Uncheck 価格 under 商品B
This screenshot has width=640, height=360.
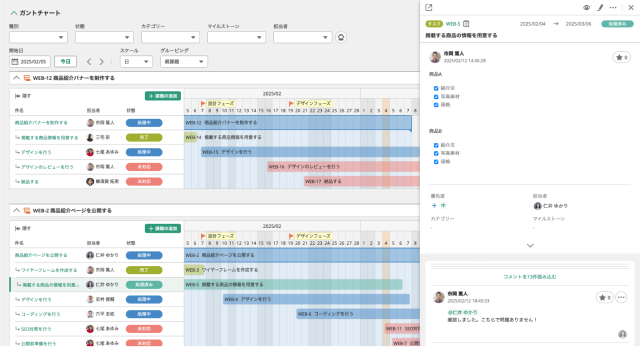[436, 162]
